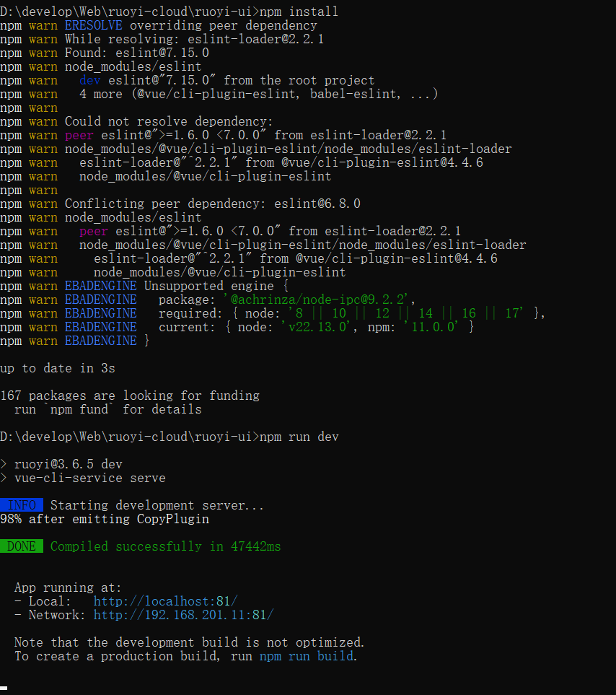
Task: Click '167 packages are looking for funding'
Action: click(130, 395)
